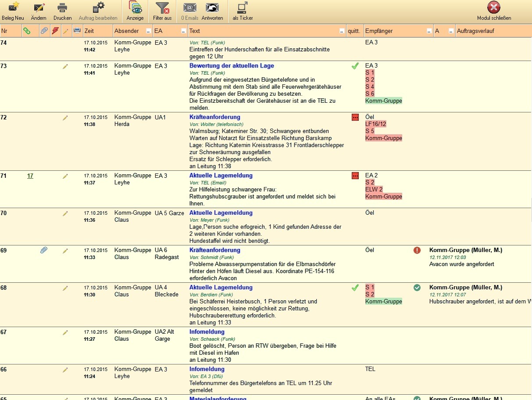The image size is (532, 400).
Task: Show messages als Ticker
Action: (243, 8)
